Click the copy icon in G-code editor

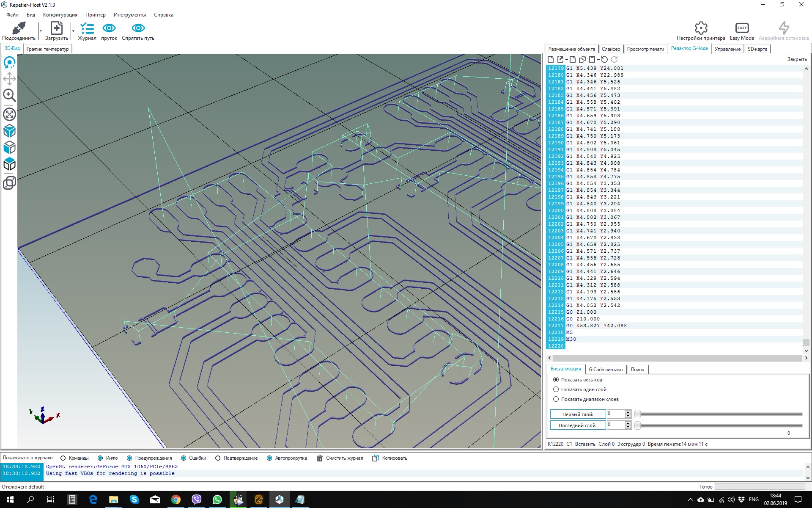coord(582,60)
